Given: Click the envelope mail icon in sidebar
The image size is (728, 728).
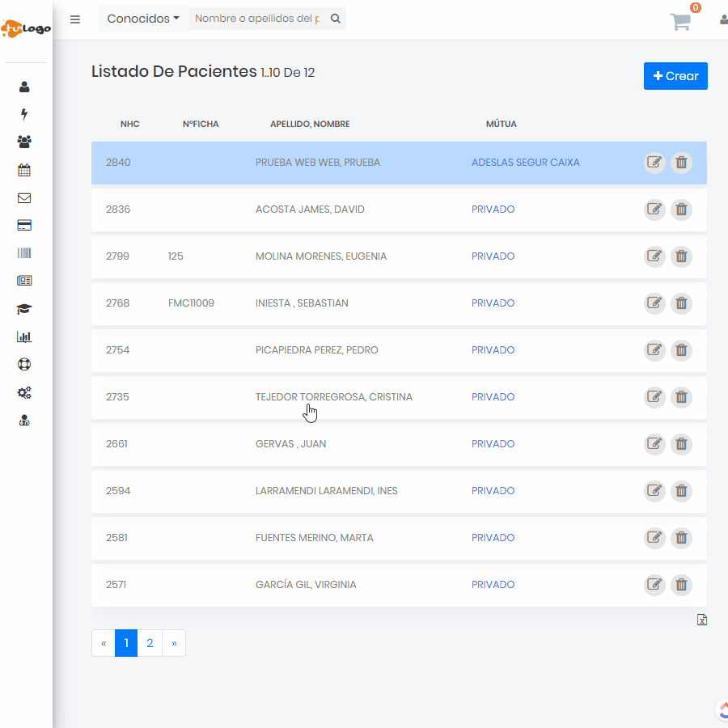Looking at the screenshot, I should click(24, 198).
